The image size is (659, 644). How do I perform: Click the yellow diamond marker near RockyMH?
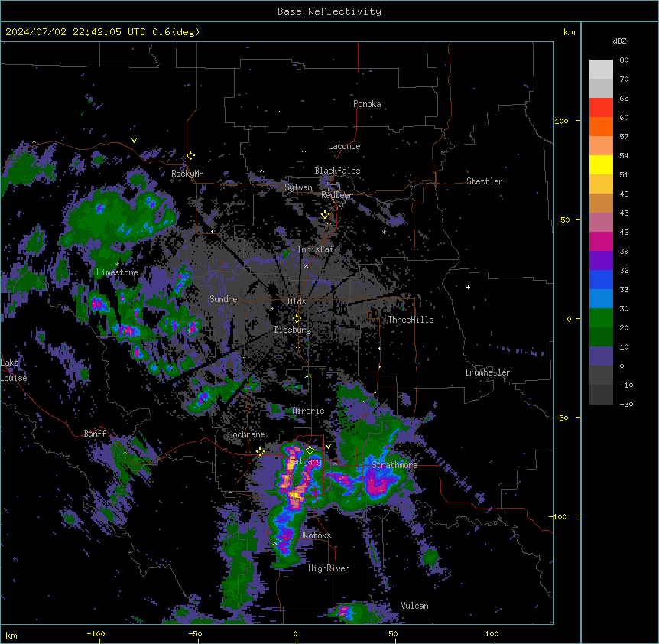191,156
